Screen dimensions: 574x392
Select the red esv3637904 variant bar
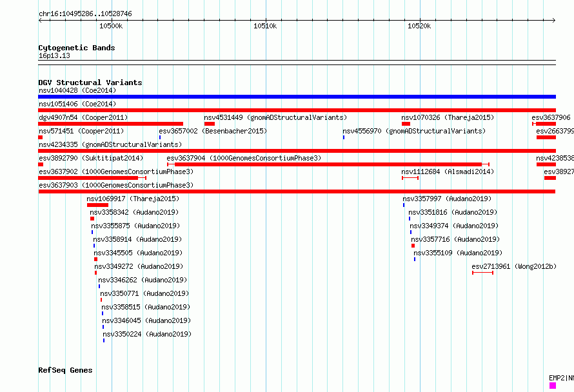pos(328,164)
